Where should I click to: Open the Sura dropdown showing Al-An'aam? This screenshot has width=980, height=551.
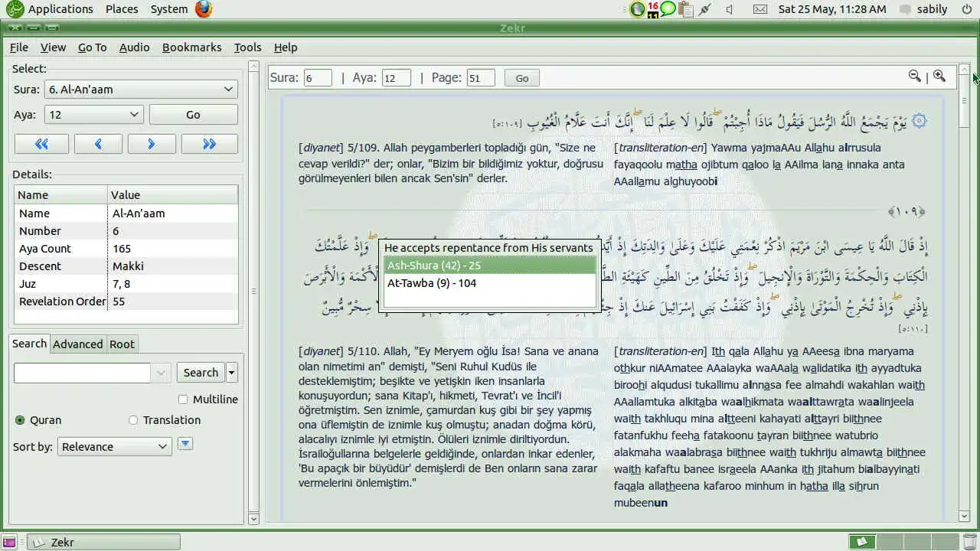141,90
